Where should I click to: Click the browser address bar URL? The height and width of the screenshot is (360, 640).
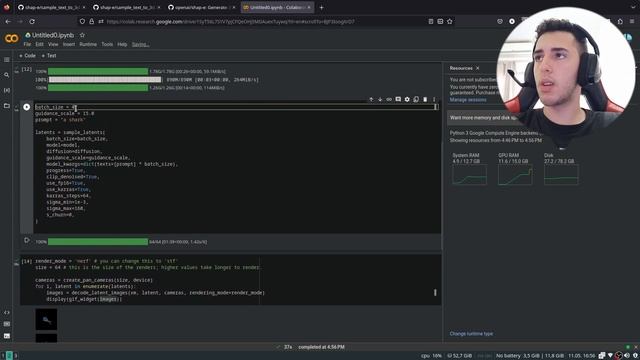coord(231,22)
